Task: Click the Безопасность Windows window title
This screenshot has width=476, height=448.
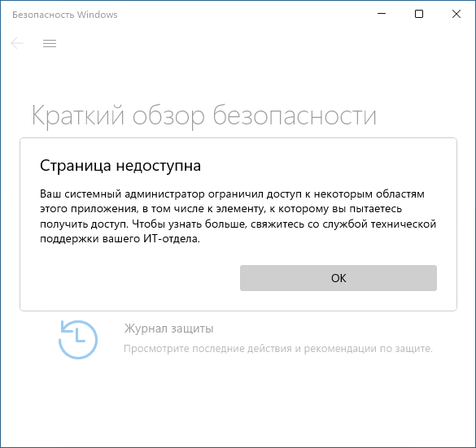Action: point(64,15)
